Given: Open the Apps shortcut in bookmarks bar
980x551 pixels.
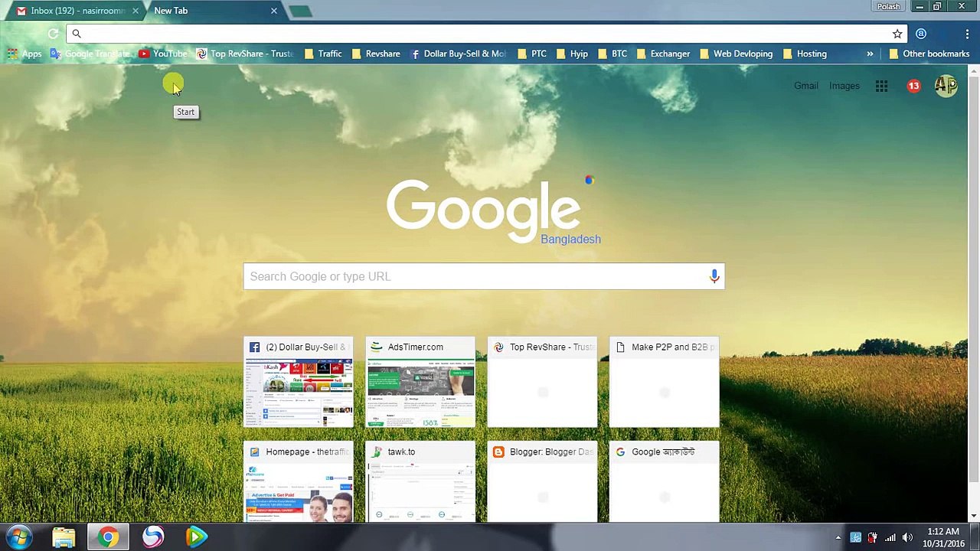Looking at the screenshot, I should click(24, 54).
